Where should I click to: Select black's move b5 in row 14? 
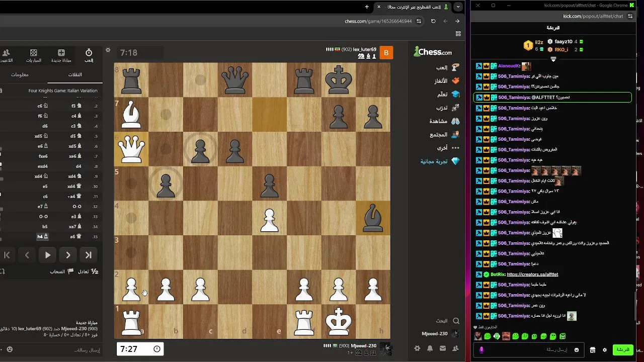coord(44,226)
